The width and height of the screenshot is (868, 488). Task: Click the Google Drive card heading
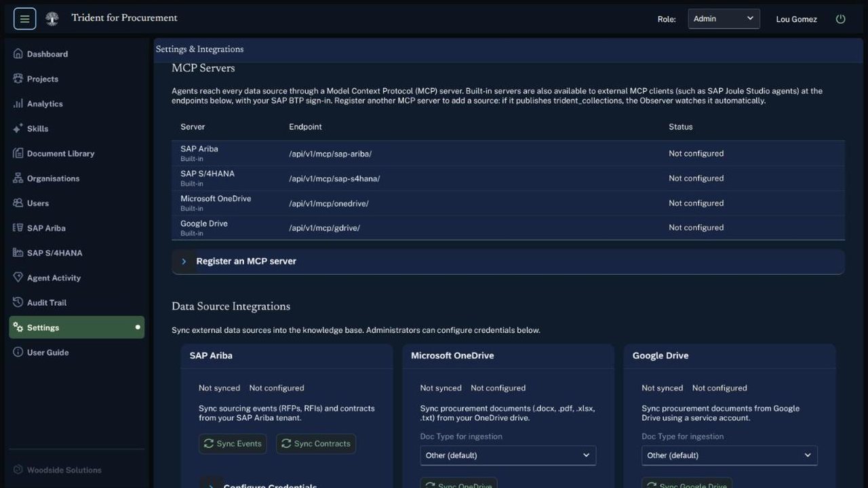660,355
